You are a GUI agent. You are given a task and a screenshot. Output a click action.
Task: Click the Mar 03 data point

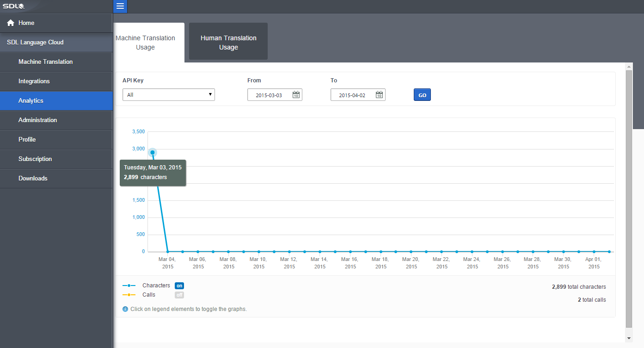[x=153, y=152]
